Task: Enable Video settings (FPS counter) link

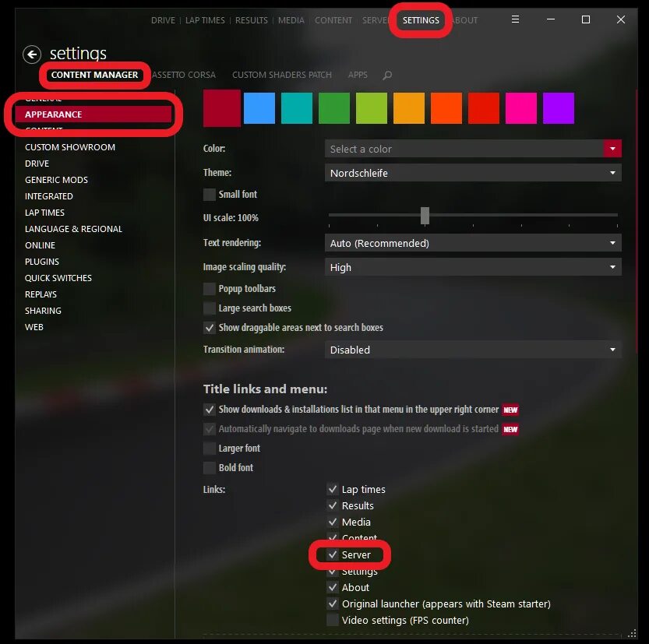Action: (333, 620)
